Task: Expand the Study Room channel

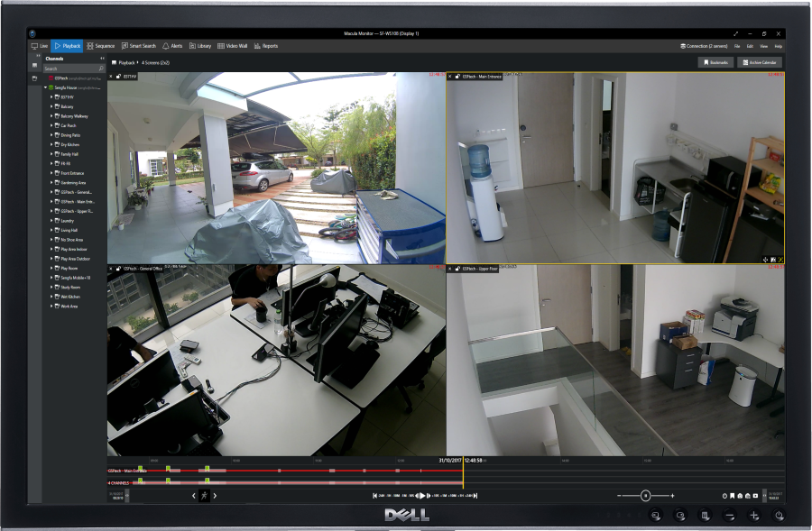Action: [x=51, y=288]
